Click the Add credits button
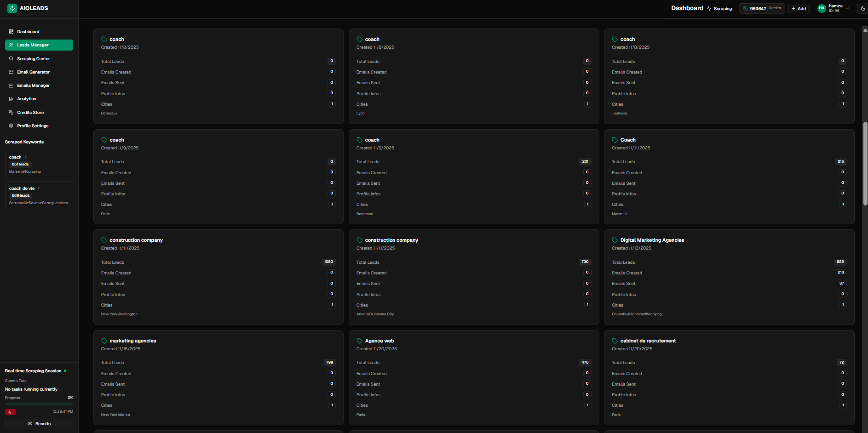 (799, 8)
